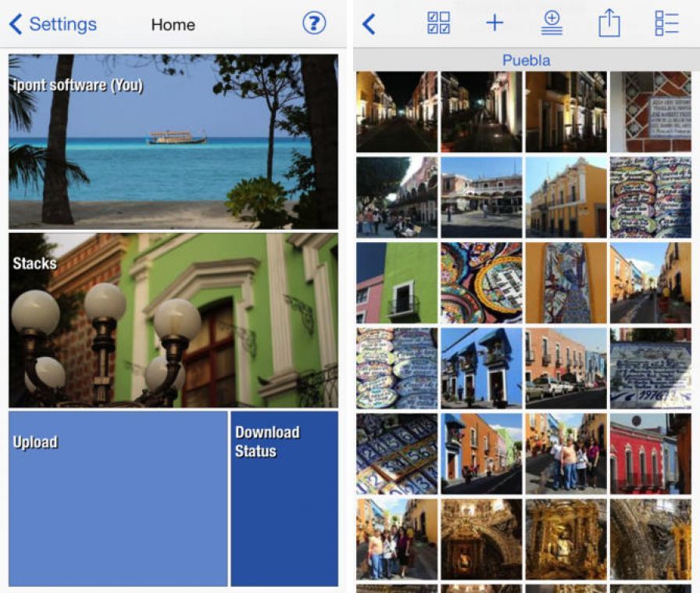
Task: Open the Help question mark icon
Action: [314, 23]
